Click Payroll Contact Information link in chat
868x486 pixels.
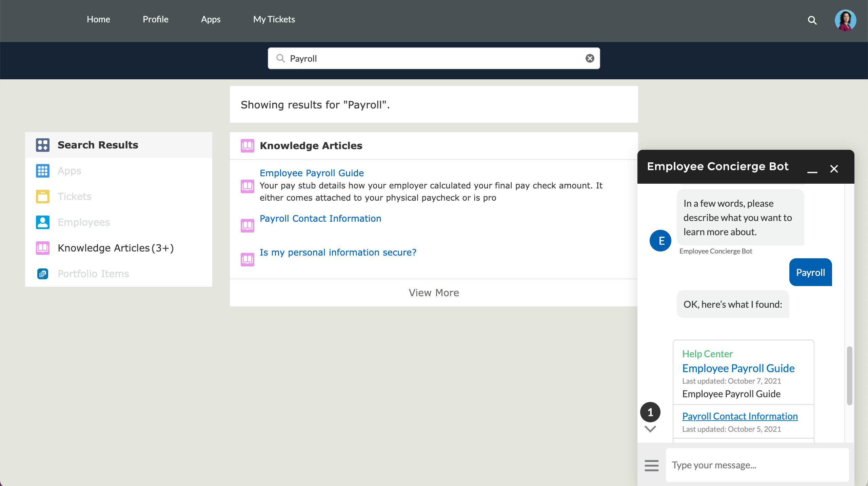point(740,416)
